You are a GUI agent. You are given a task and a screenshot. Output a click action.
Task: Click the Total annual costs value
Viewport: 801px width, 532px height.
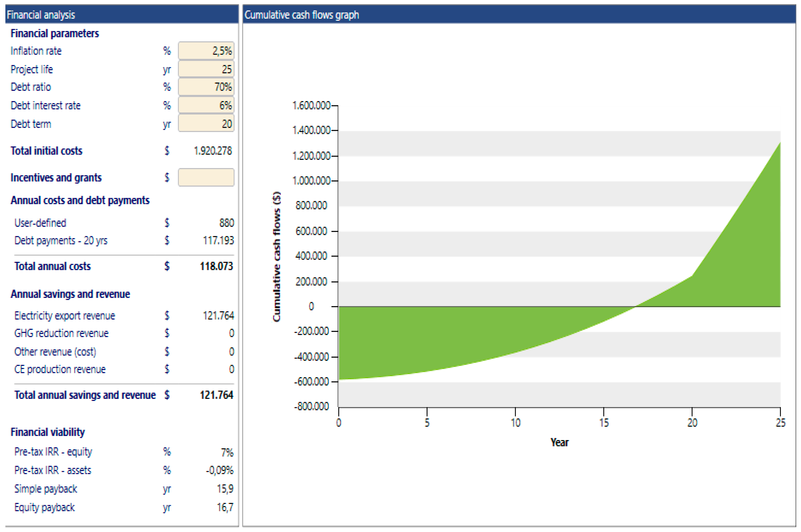(x=216, y=266)
